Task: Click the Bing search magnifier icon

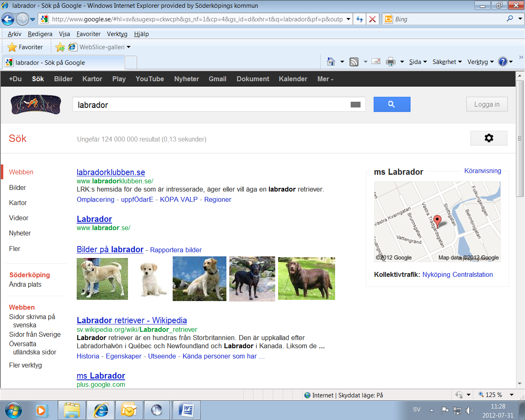Action: [510, 19]
